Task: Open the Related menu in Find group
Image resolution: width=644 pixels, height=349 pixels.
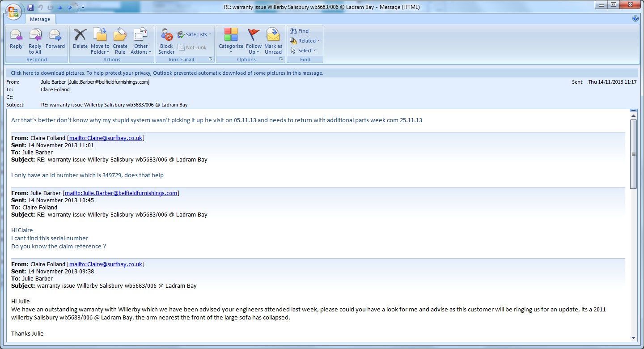Action: [x=305, y=41]
